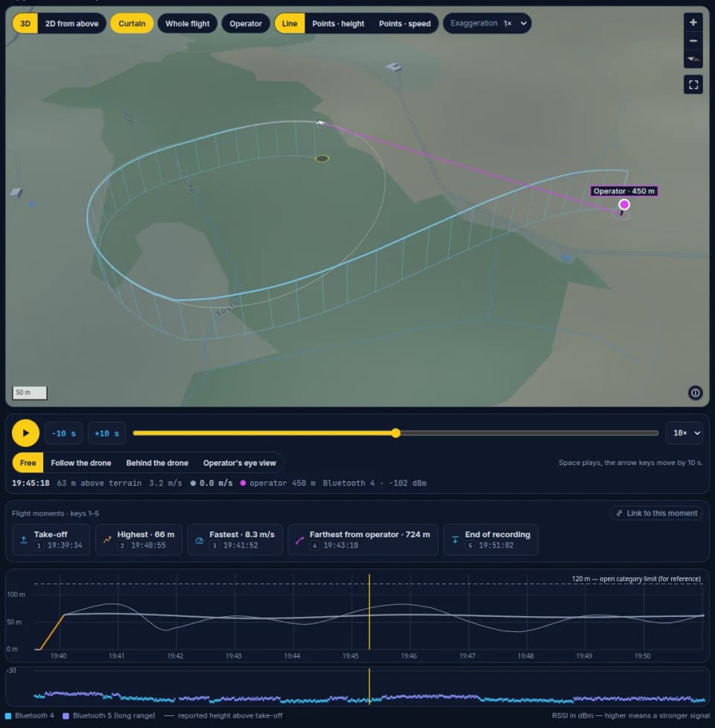Click 'reported height above take-off' legend text
Viewport: 715px width, 728px height.
230,715
